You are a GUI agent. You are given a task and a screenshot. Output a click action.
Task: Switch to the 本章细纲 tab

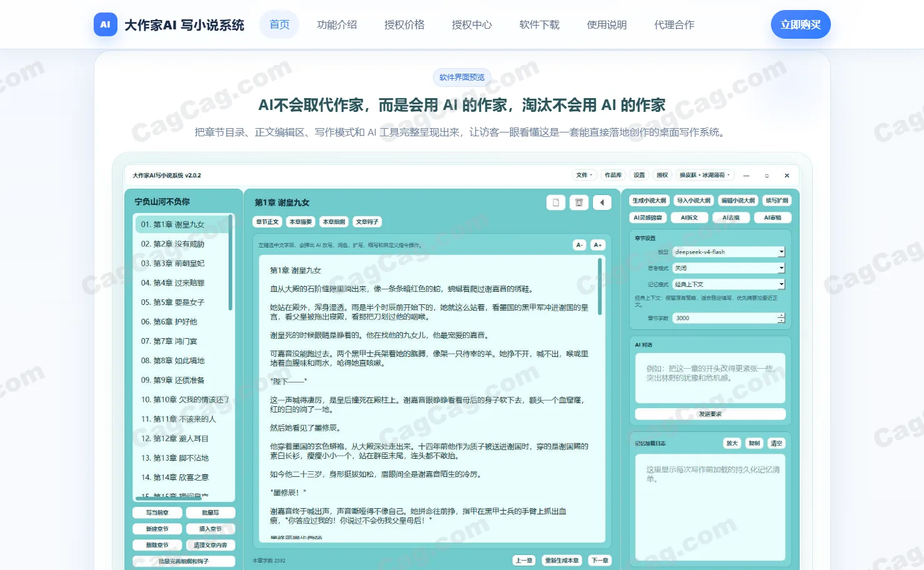point(334,222)
